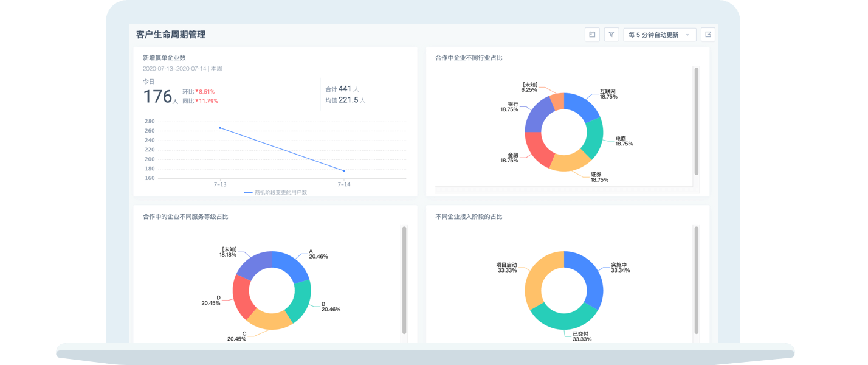Open the funnel filter icon
Screen dimensions: 868x365
tap(611, 35)
